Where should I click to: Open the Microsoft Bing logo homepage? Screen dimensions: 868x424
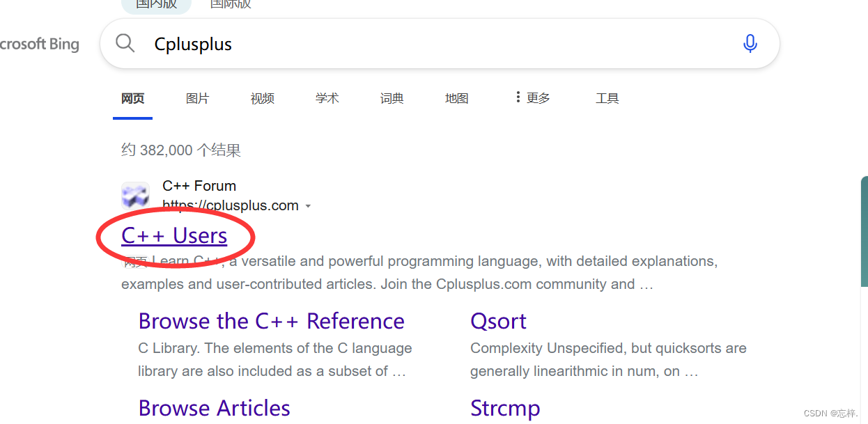(x=40, y=45)
